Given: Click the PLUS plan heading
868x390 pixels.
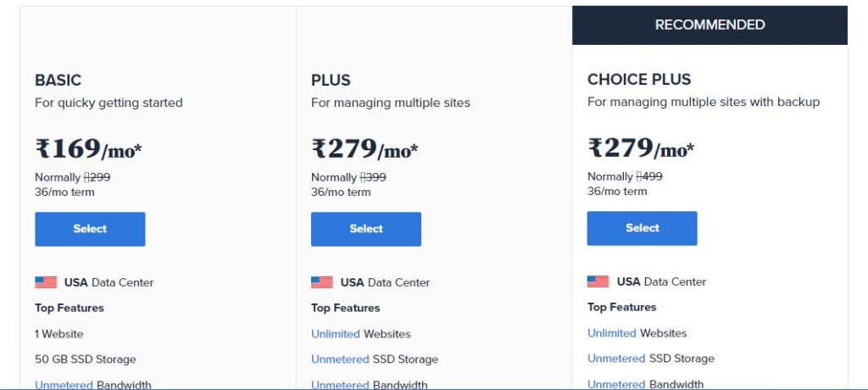Looking at the screenshot, I should point(331,81).
